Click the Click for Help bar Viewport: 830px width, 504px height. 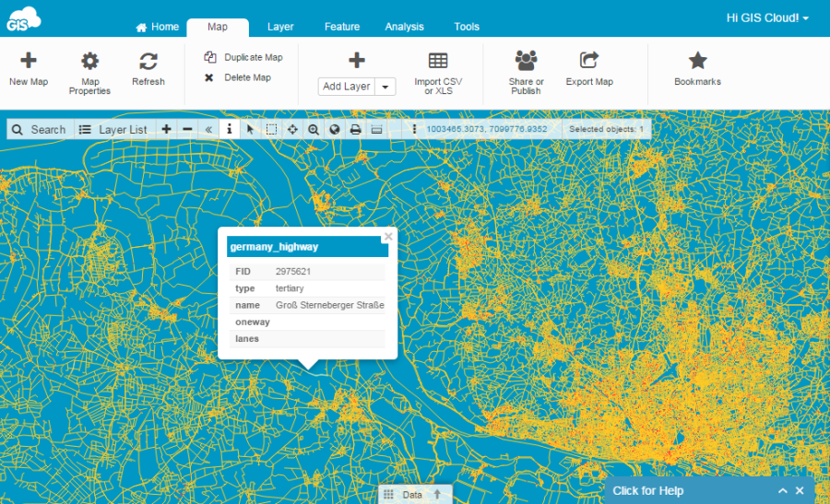648,491
